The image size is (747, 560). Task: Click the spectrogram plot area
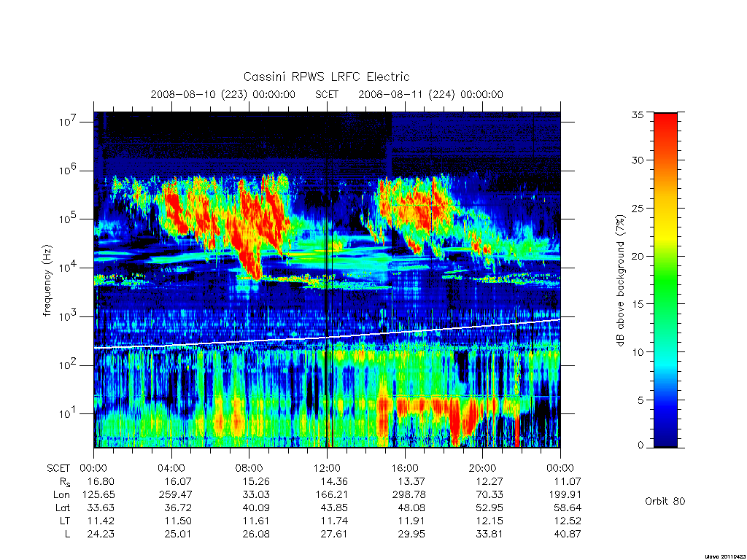click(327, 280)
